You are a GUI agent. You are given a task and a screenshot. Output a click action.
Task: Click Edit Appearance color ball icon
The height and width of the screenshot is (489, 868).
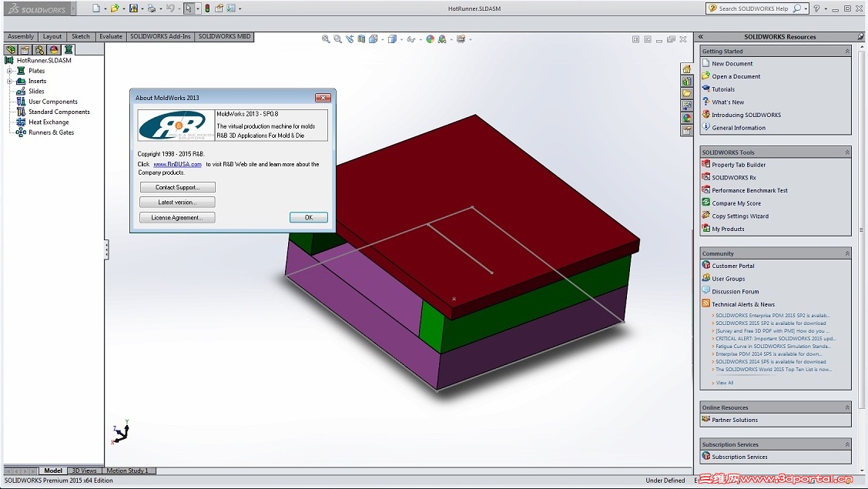pyautogui.click(x=430, y=39)
